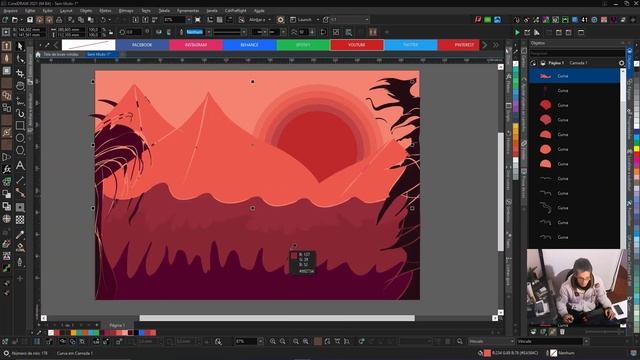Pick the Rectangle tool
The image size is (640, 360).
pos(20,125)
